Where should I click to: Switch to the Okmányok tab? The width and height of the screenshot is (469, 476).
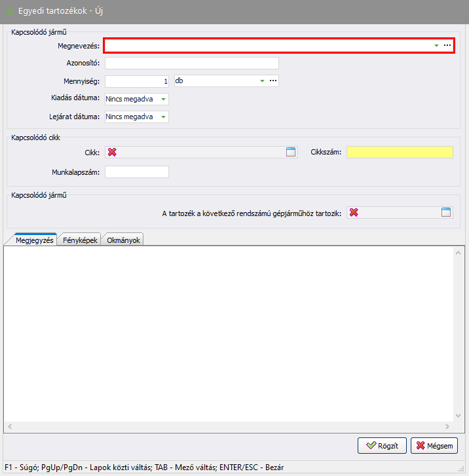[x=123, y=240]
